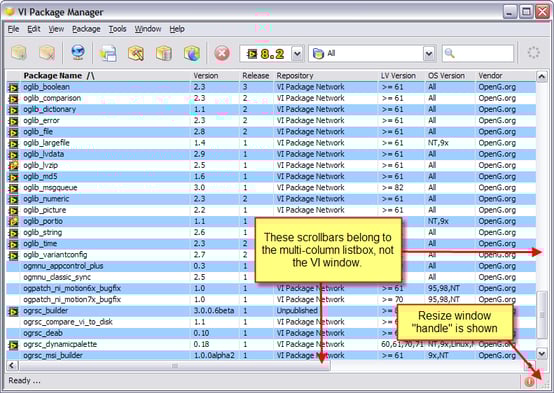The width and height of the screenshot is (554, 393).
Task: Select the oglib_file package
Action: tap(38, 132)
